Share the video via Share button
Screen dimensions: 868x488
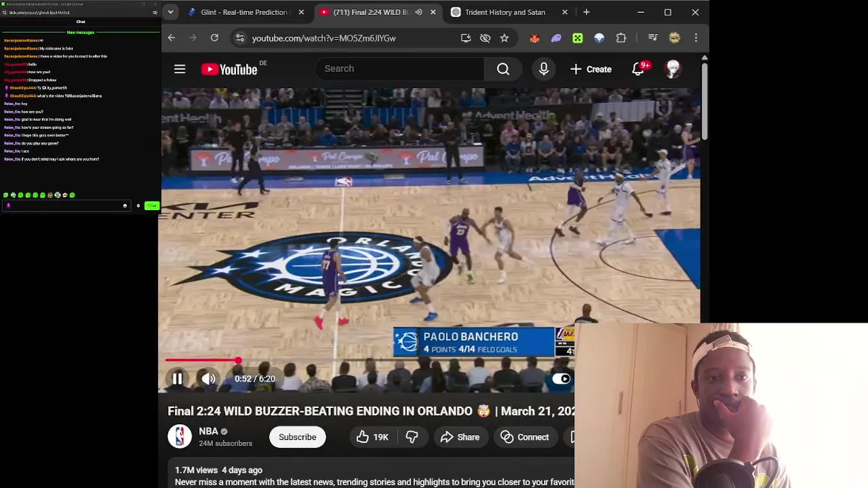click(x=460, y=437)
